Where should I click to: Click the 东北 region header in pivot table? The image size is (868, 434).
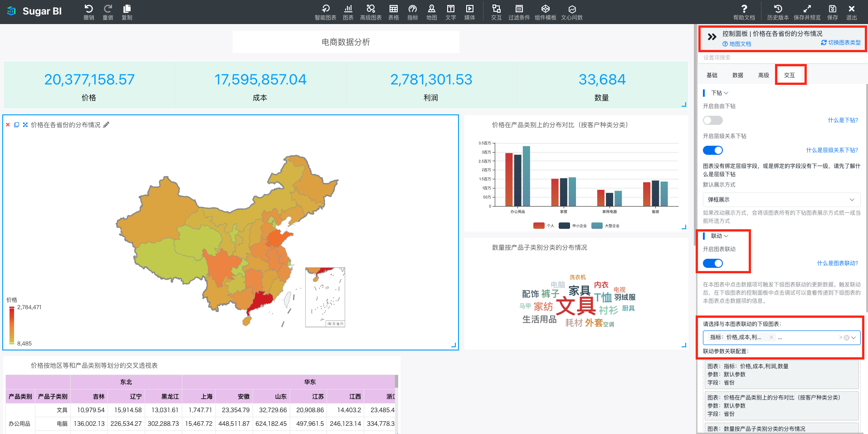(x=126, y=382)
